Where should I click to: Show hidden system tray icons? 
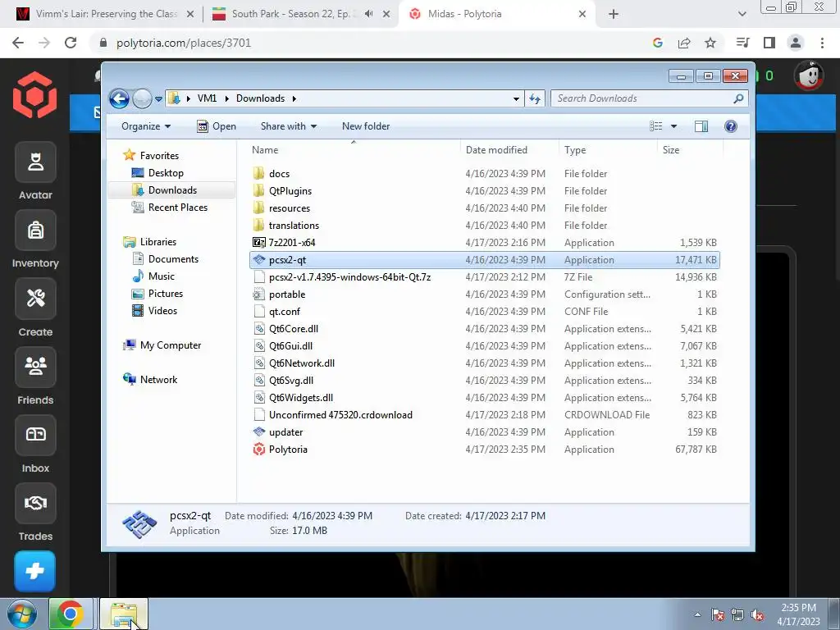click(697, 615)
